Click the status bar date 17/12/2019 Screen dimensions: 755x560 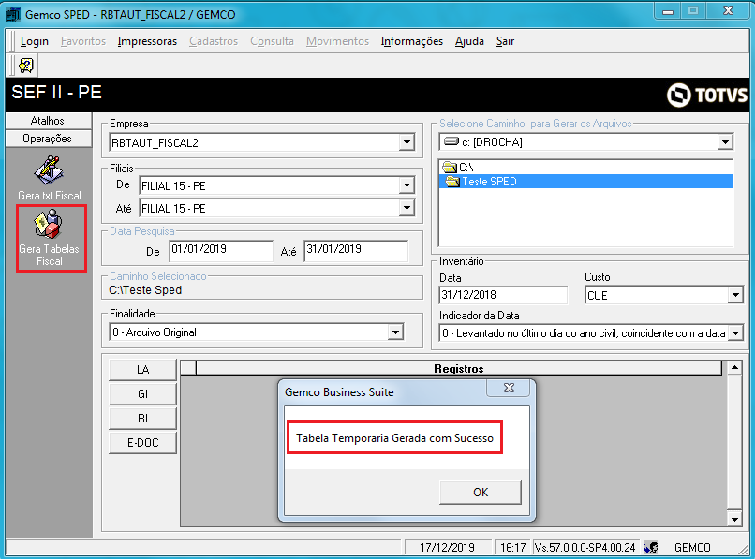click(447, 548)
